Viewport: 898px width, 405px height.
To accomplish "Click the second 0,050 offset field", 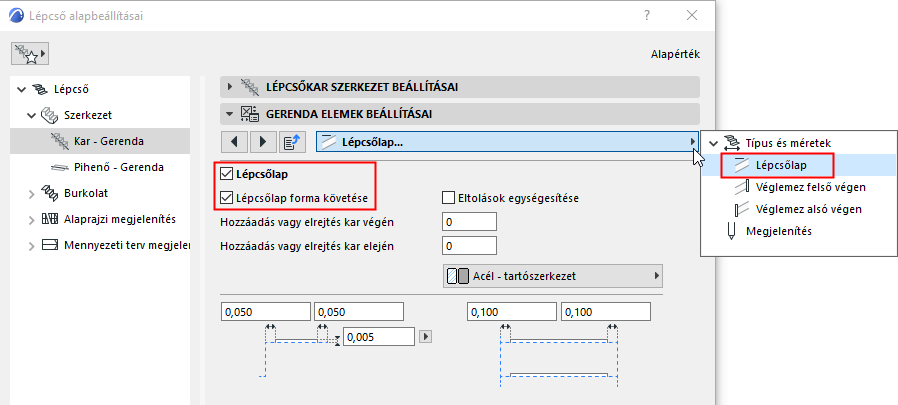I will click(x=359, y=312).
